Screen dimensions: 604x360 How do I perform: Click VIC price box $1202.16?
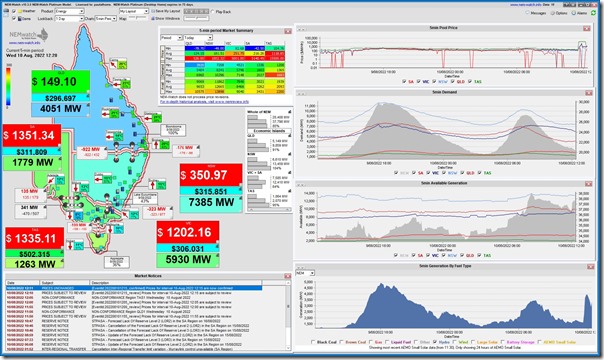[188, 232]
